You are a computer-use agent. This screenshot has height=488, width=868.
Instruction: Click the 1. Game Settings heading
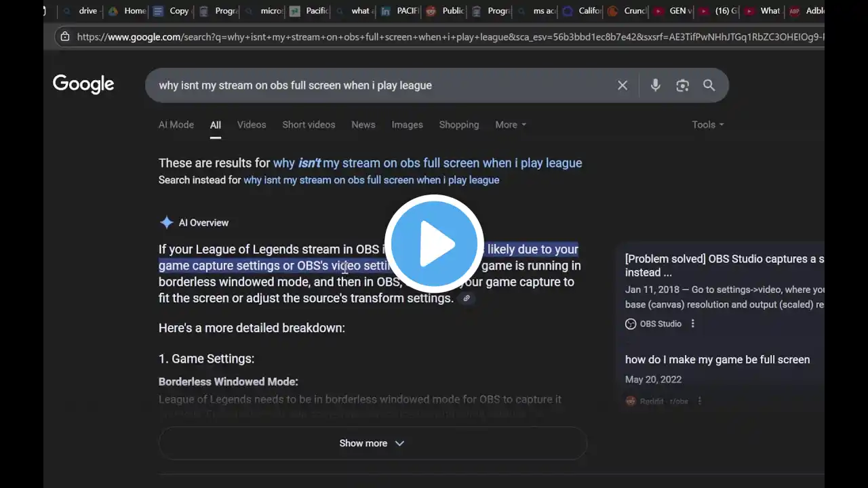206,359
